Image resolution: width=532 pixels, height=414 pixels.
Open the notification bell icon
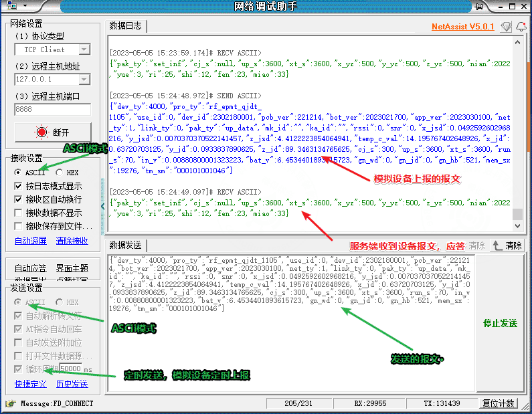(x=521, y=27)
